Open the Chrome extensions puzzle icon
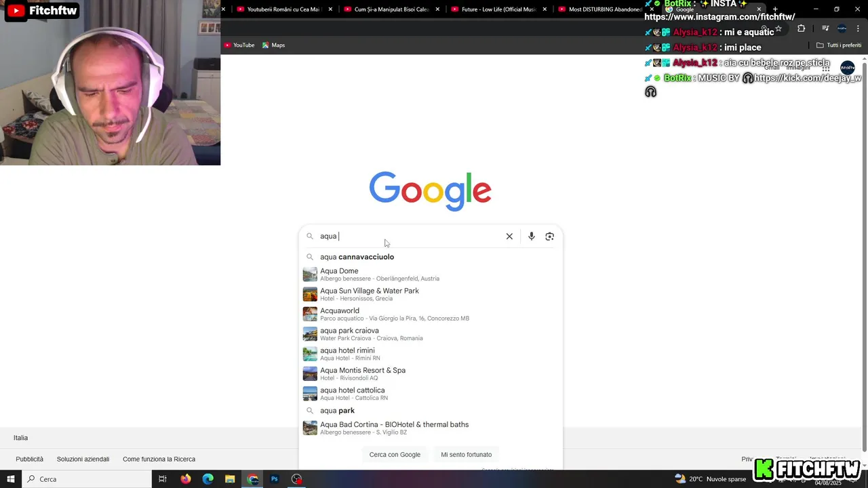Screen dimensions: 868x488 click(802, 28)
